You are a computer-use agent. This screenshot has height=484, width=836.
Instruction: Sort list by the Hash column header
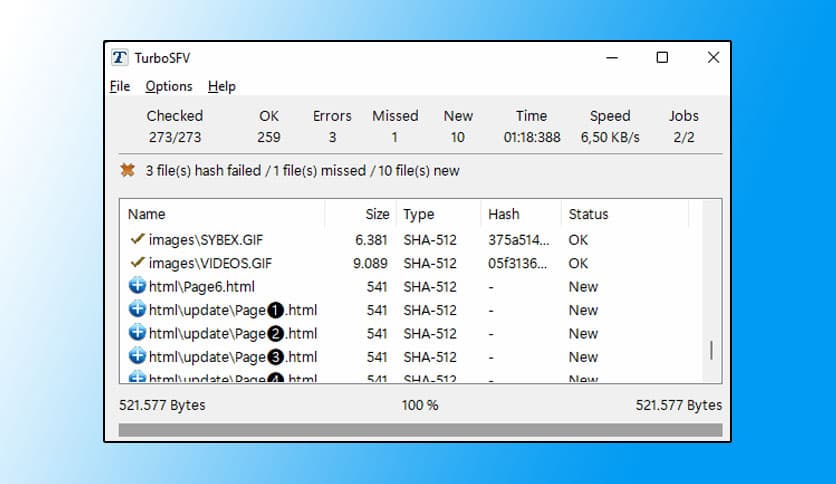click(x=521, y=214)
